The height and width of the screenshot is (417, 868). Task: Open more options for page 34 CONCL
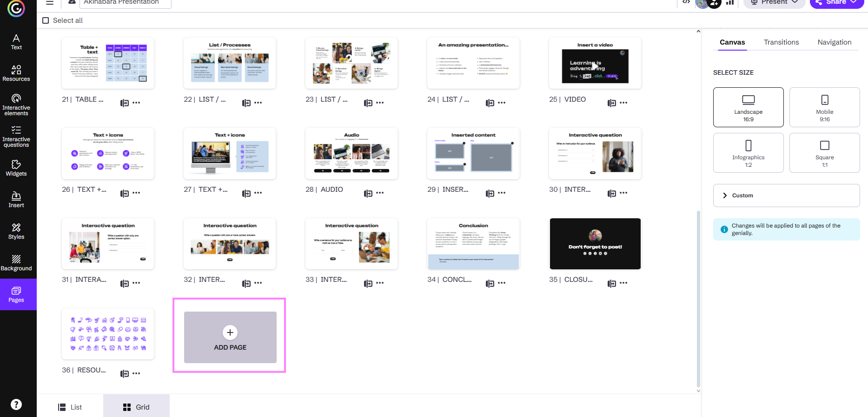pos(502,283)
